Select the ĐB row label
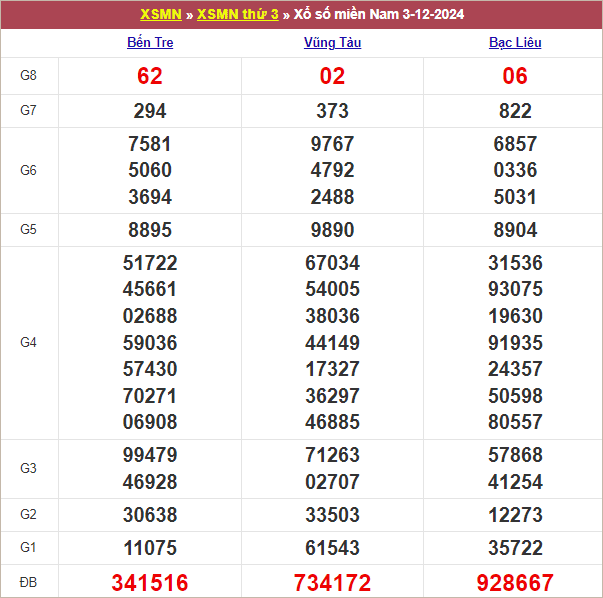 (x=28, y=582)
